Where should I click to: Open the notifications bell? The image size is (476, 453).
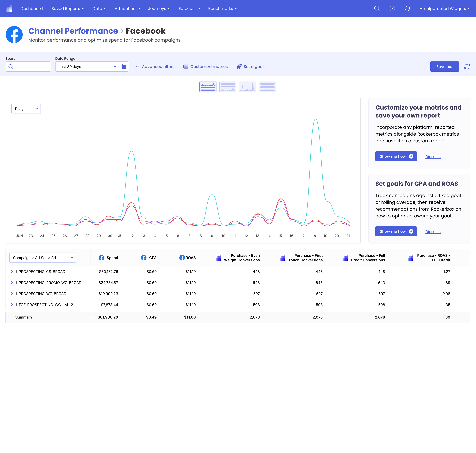click(x=408, y=8)
